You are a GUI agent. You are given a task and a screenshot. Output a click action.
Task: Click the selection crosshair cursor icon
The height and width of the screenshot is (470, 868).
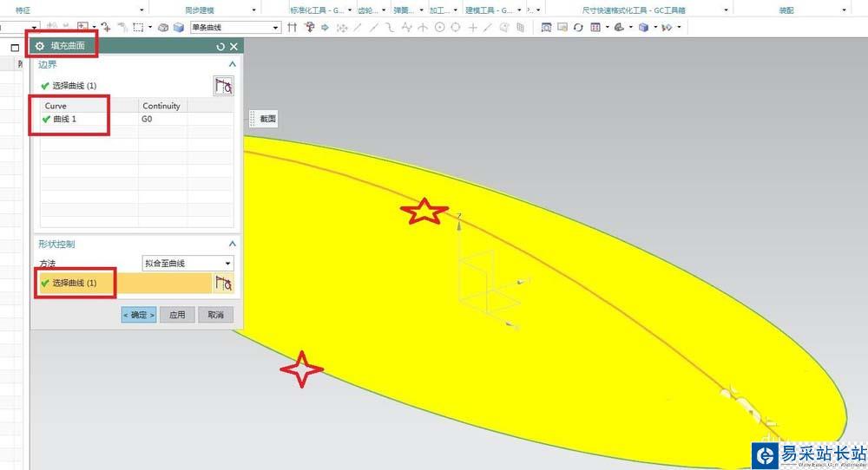[x=106, y=27]
